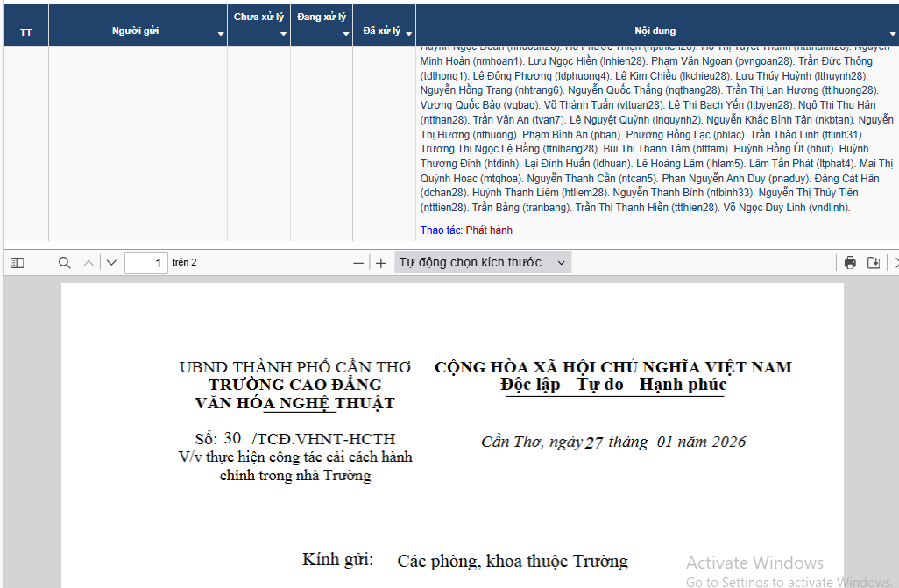Go to previous PDF page
The image size is (899, 588).
(88, 263)
